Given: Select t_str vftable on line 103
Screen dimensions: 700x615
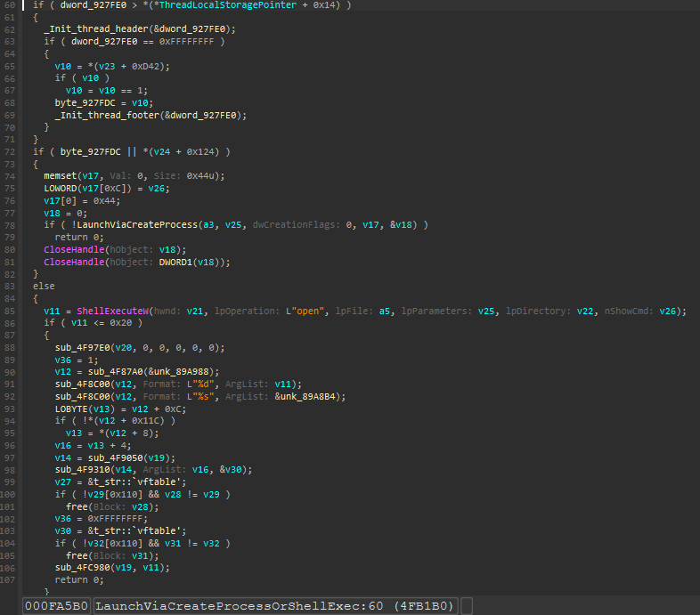Looking at the screenshot, I should click(137, 531).
